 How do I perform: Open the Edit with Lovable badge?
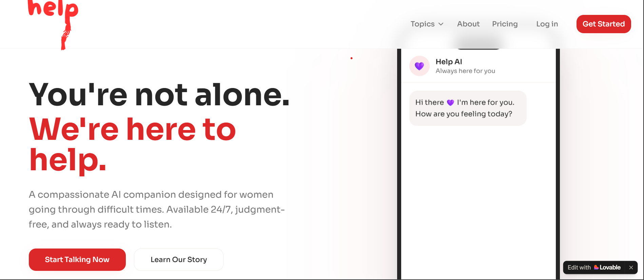click(594, 267)
